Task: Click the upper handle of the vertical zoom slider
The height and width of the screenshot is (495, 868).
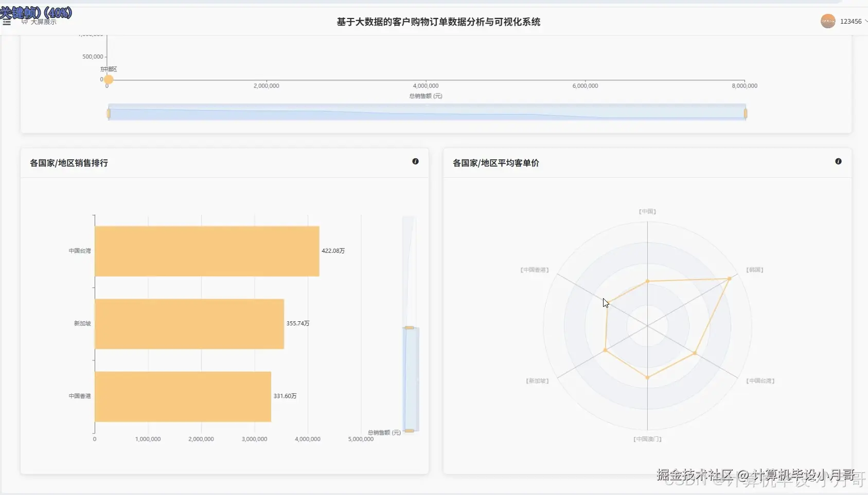Action: pyautogui.click(x=409, y=327)
